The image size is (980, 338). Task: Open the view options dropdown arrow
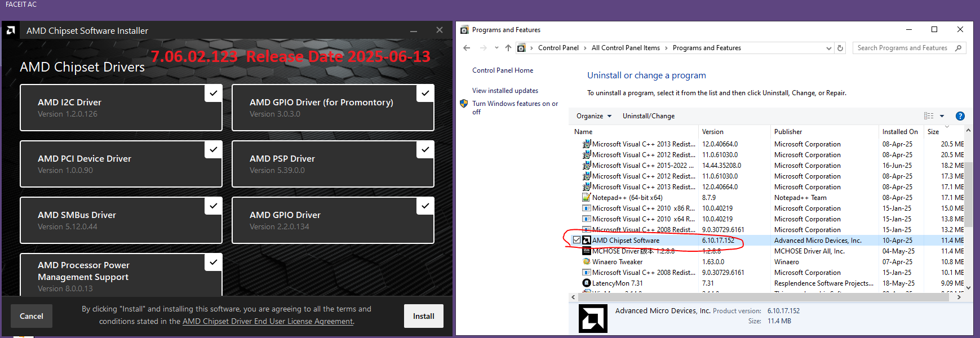(942, 116)
